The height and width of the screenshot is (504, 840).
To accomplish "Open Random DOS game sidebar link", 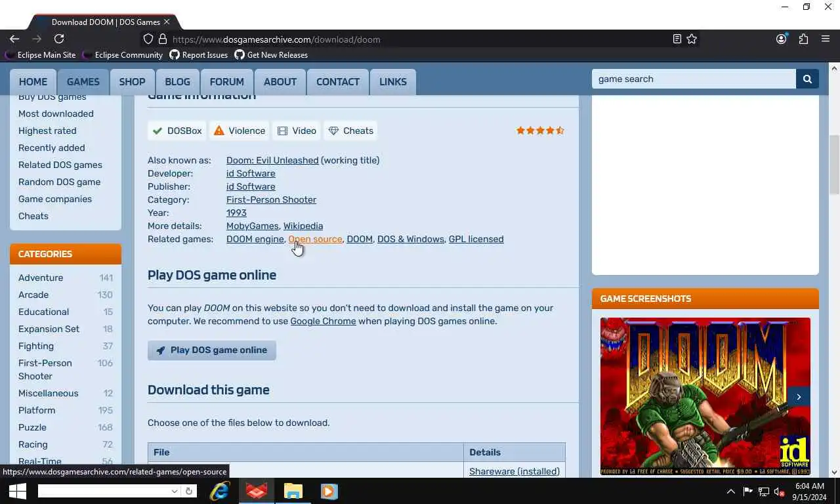I will (59, 182).
